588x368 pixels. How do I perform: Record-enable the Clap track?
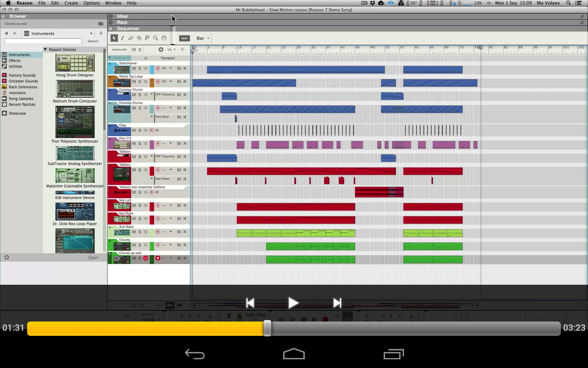[x=151, y=130]
